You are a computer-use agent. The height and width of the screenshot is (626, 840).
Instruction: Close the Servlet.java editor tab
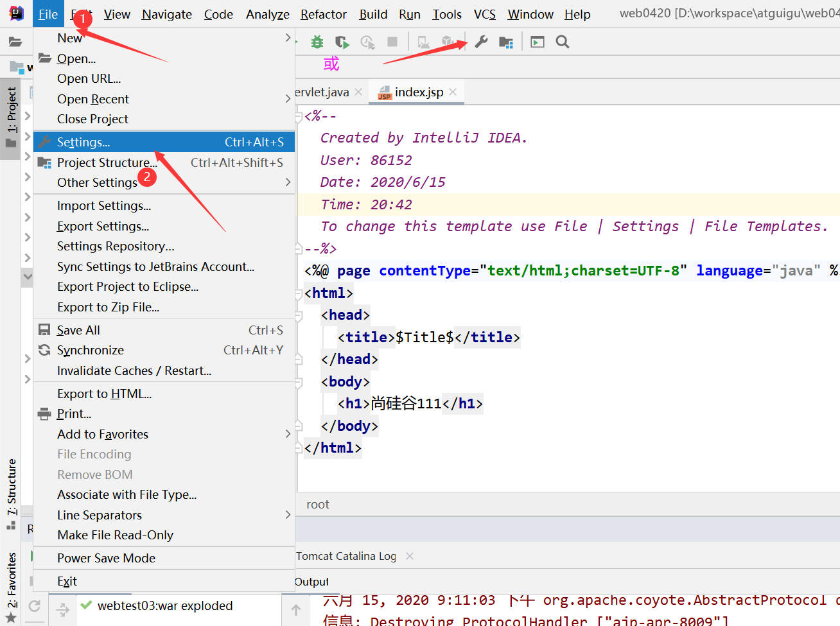pyautogui.click(x=358, y=92)
